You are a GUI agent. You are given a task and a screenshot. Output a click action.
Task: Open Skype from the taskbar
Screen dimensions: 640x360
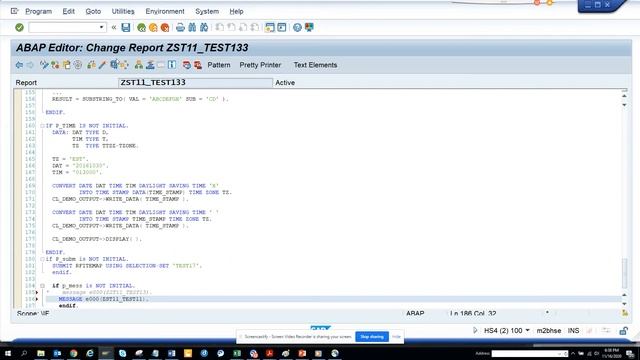point(122,353)
